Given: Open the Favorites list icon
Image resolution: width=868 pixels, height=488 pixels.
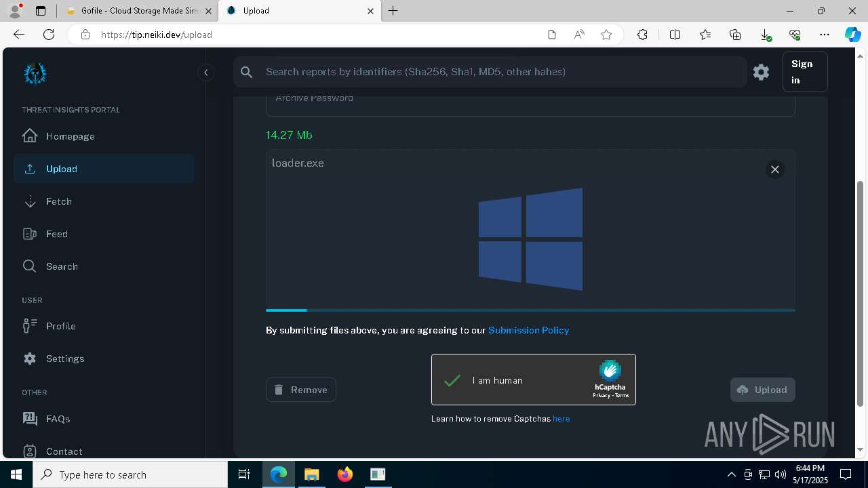Looking at the screenshot, I should click(x=705, y=35).
